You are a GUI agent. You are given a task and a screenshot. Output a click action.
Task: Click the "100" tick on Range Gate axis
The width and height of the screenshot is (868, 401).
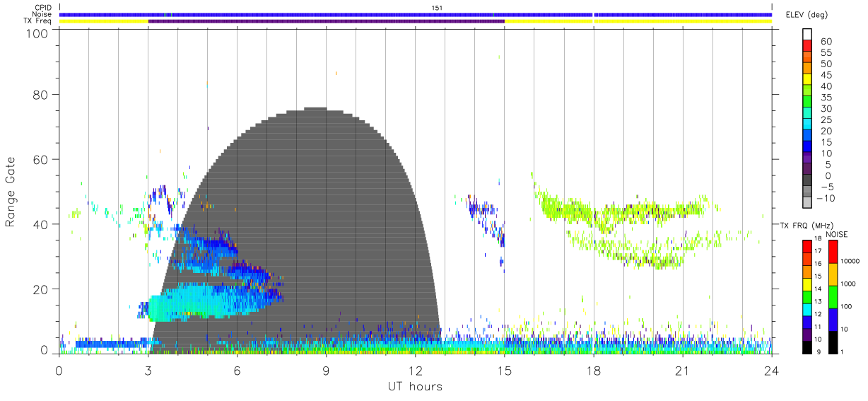(x=37, y=33)
